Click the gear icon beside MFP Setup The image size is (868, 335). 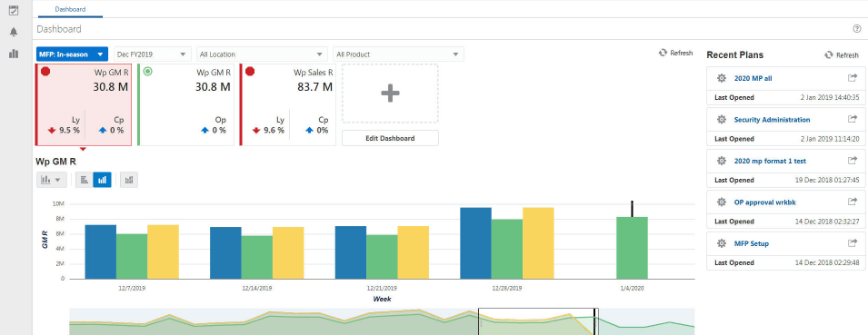[722, 243]
